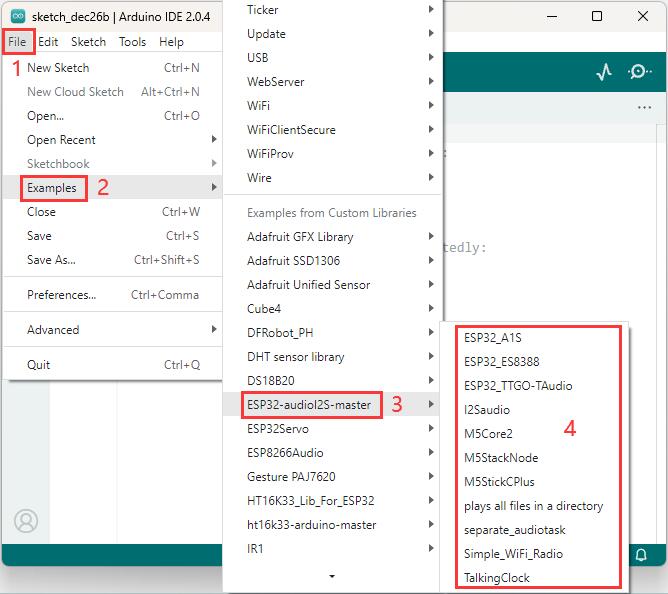
Task: Select New Cloud Sketch entry
Action: tap(113, 92)
